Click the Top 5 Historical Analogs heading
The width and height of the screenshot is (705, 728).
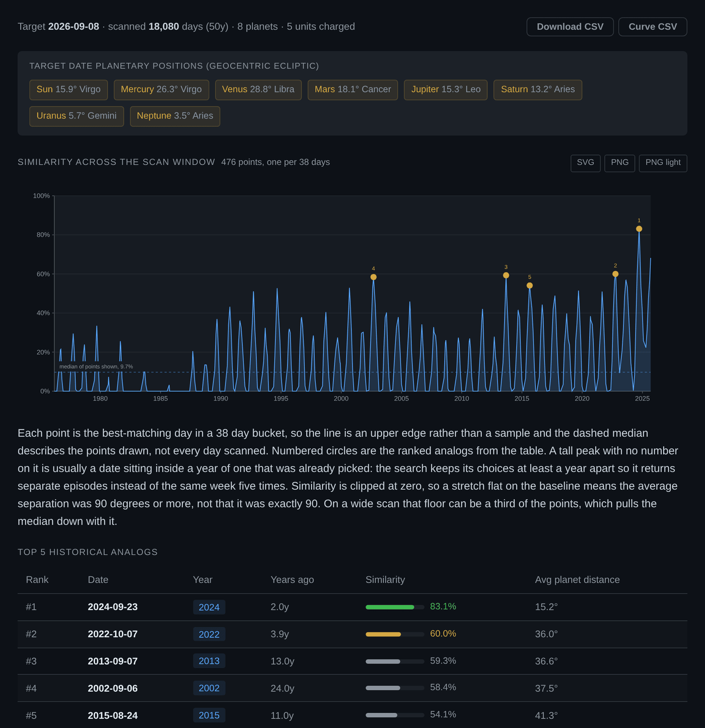coord(88,552)
